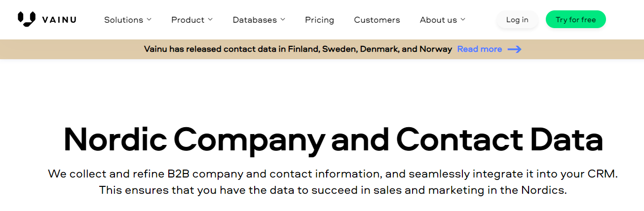
Task: Expand the Product dropdown chevron
Action: (210, 20)
